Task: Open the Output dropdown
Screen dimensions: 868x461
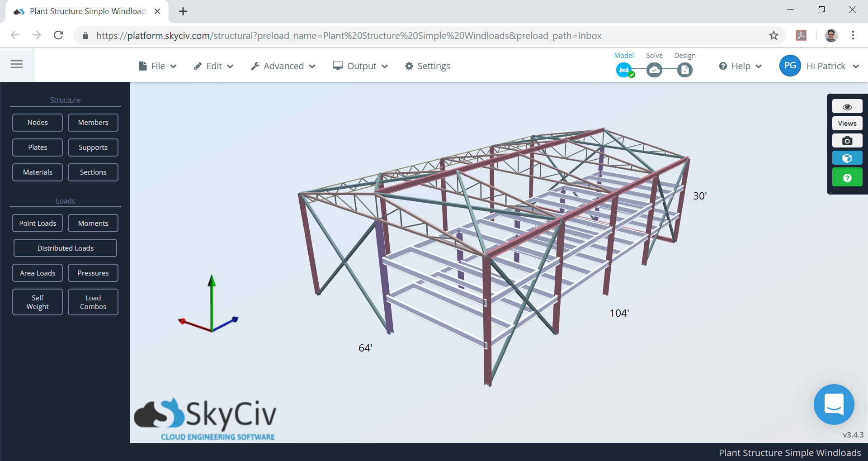Action: (x=360, y=66)
